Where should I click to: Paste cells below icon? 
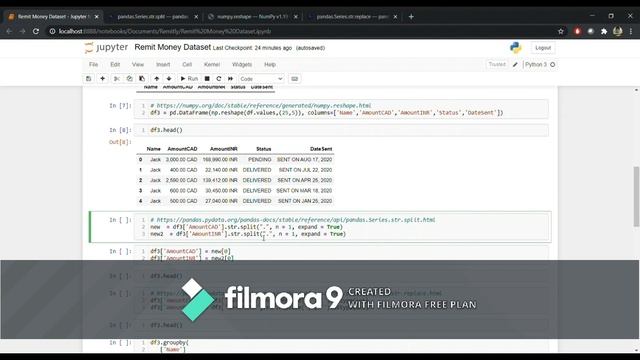[142, 79]
